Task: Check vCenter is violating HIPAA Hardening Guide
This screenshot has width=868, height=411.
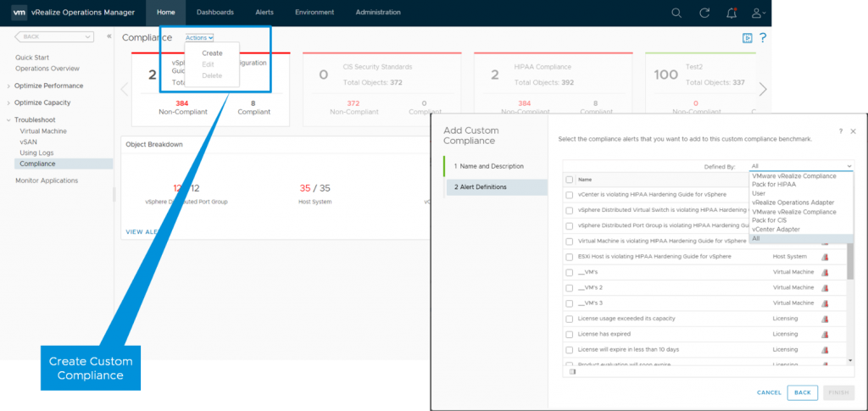Action: tap(569, 195)
